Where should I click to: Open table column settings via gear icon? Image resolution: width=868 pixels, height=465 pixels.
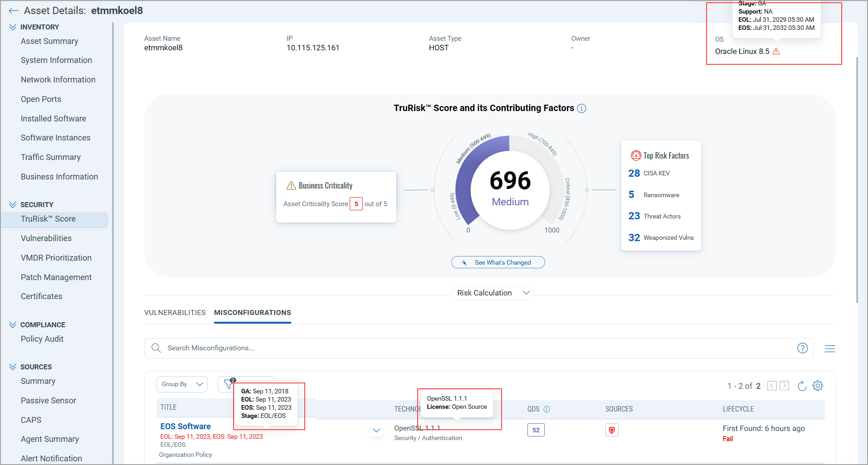(818, 386)
